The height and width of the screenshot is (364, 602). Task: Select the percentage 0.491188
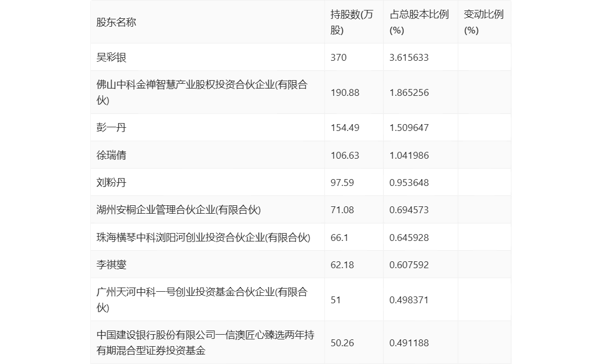[x=409, y=343]
